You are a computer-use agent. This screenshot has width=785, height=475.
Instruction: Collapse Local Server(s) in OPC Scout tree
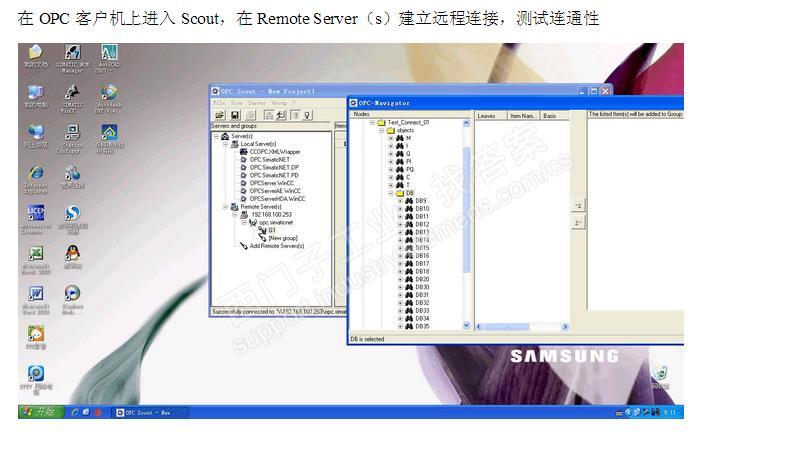coord(225,144)
